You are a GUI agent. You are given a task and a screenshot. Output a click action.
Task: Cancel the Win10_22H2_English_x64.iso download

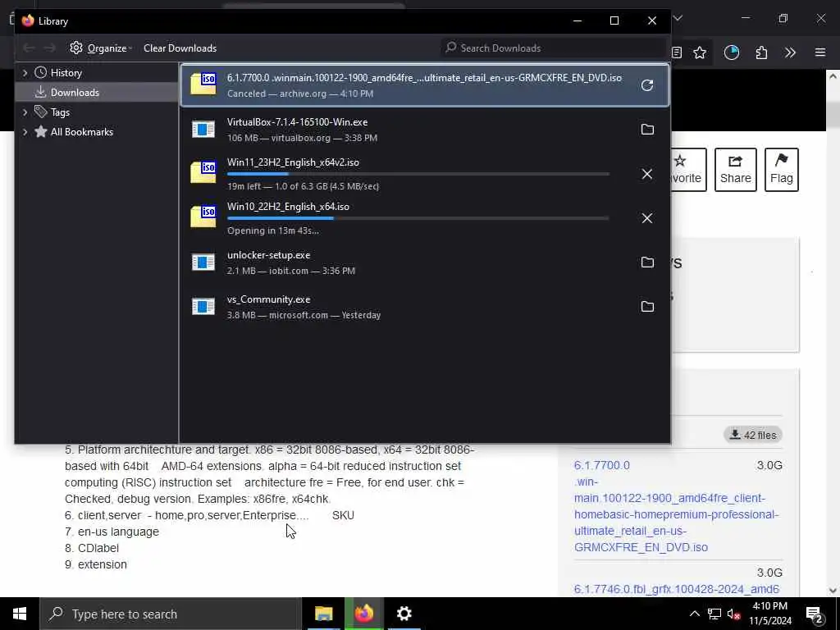[646, 218]
